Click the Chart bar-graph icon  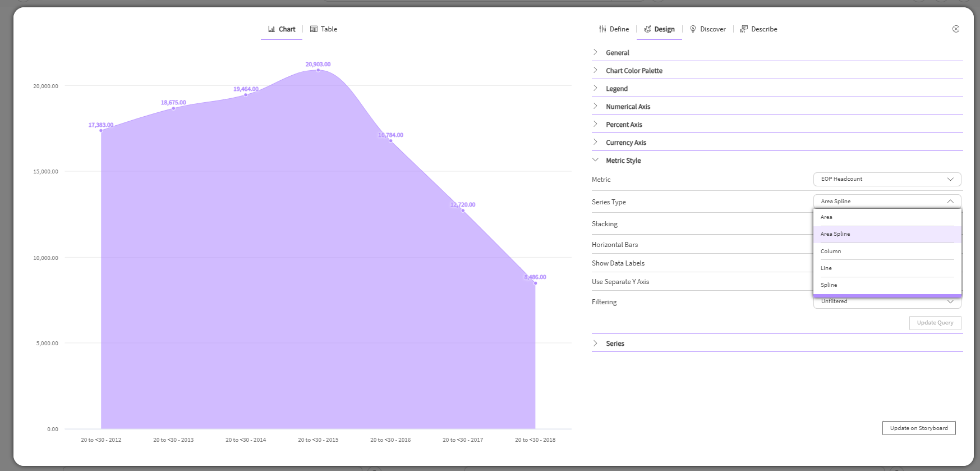click(272, 29)
